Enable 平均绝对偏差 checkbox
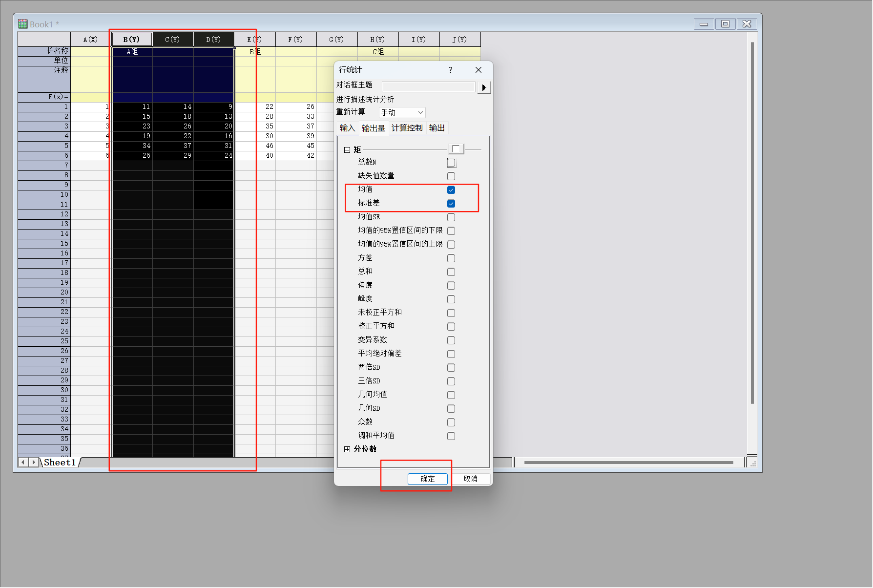This screenshot has width=873, height=588. pyautogui.click(x=451, y=354)
